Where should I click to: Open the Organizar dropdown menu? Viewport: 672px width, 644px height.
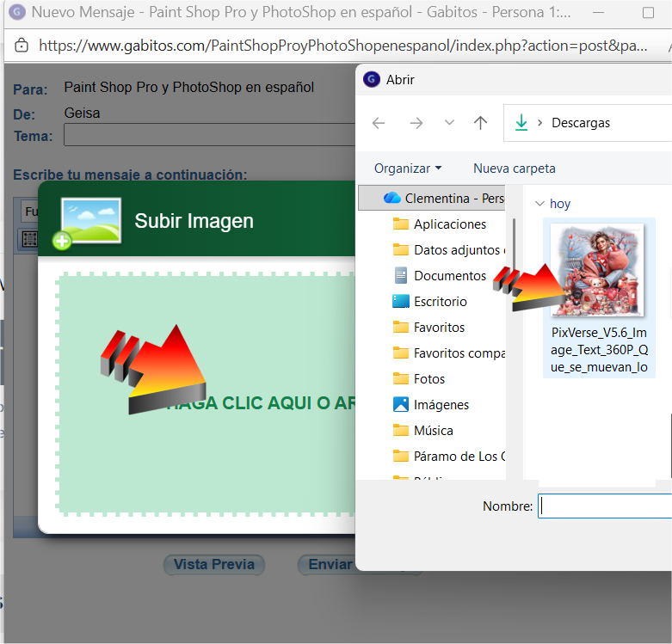coord(408,169)
